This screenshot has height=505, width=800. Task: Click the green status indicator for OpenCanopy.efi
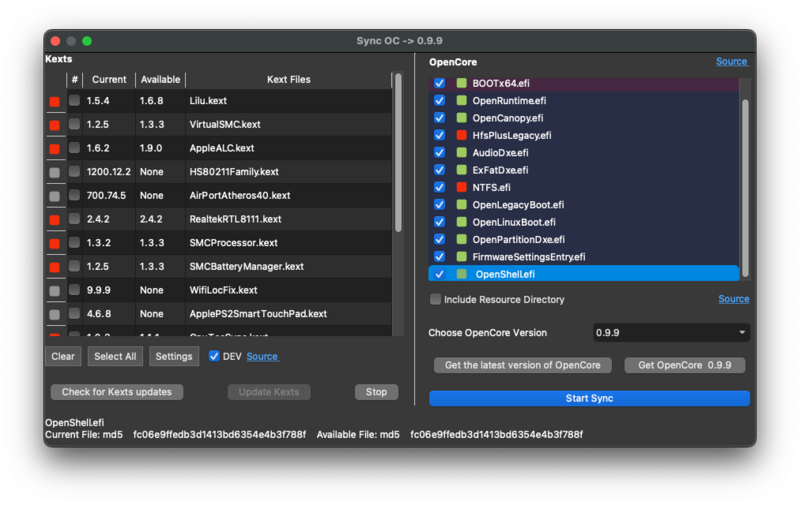point(462,118)
